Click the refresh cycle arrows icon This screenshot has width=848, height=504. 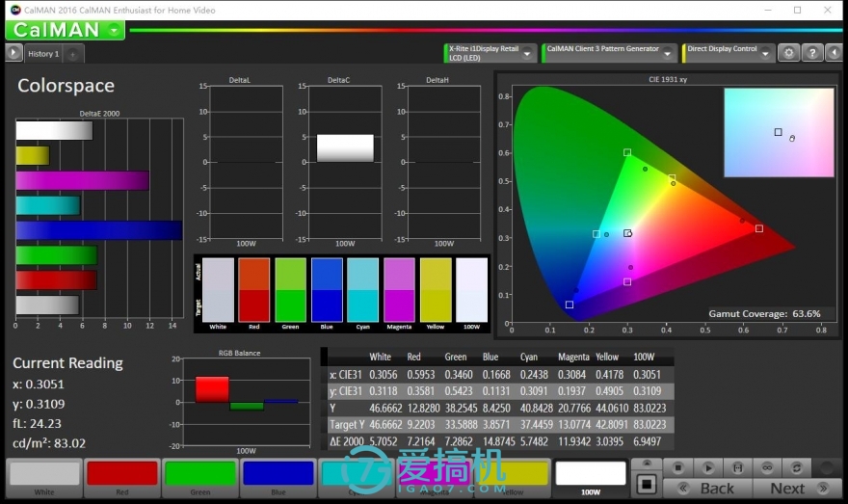[797, 467]
